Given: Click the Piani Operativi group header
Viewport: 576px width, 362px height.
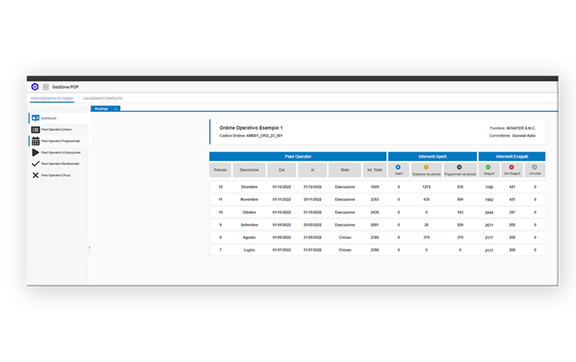Looking at the screenshot, I should point(298,157).
